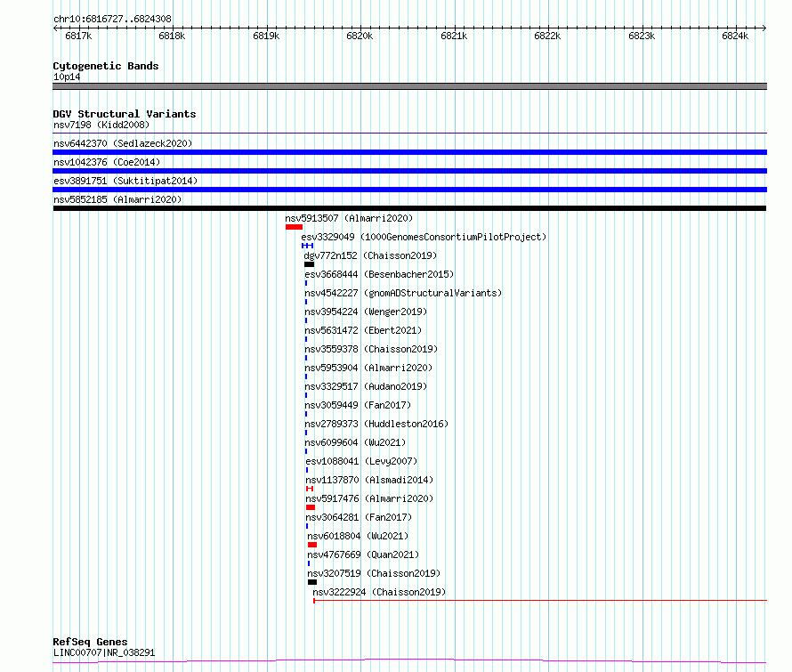Screen dimensions: 792x672
Task: Click the Cytogenetic Bands track title
Action: (106, 66)
